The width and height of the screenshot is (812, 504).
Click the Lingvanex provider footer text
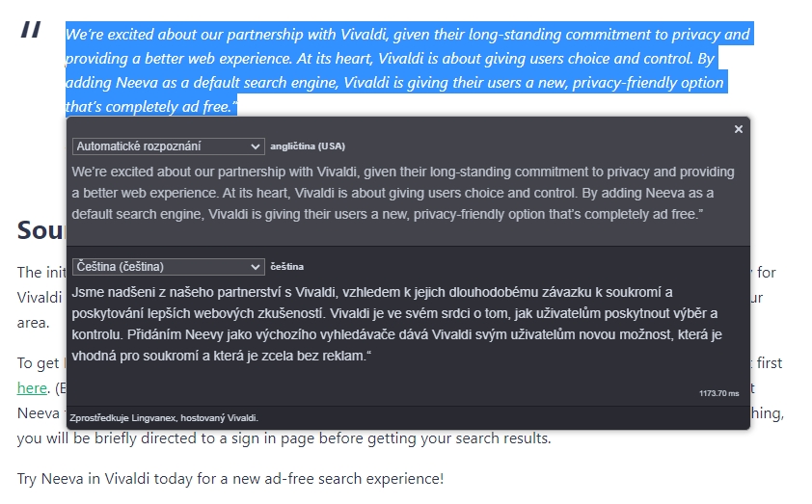(165, 418)
